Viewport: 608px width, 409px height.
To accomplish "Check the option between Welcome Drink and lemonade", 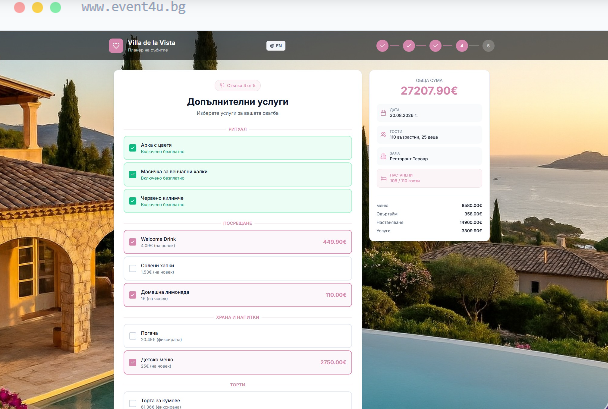I will [x=133, y=268].
